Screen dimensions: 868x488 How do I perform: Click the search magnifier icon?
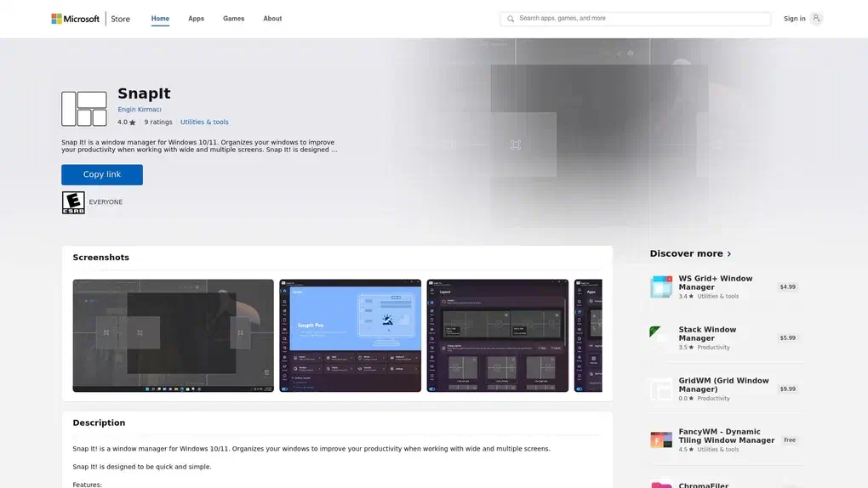click(x=511, y=19)
